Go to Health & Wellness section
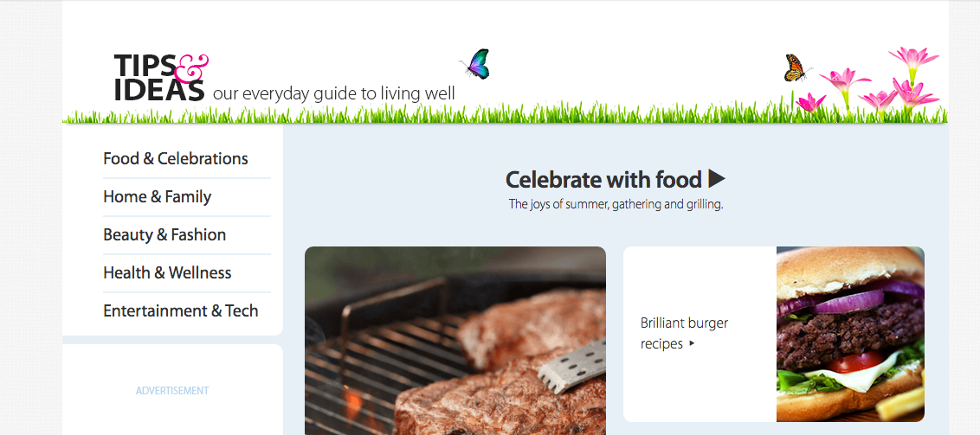This screenshot has width=980, height=435. click(x=167, y=272)
